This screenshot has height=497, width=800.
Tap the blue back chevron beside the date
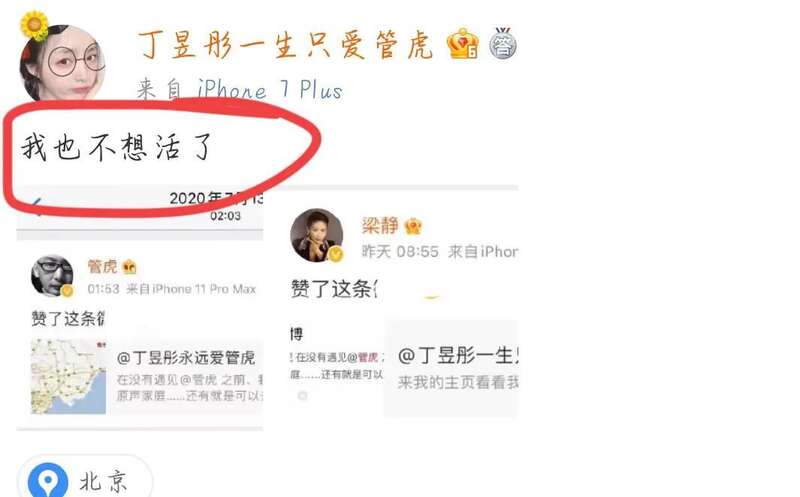click(x=36, y=206)
